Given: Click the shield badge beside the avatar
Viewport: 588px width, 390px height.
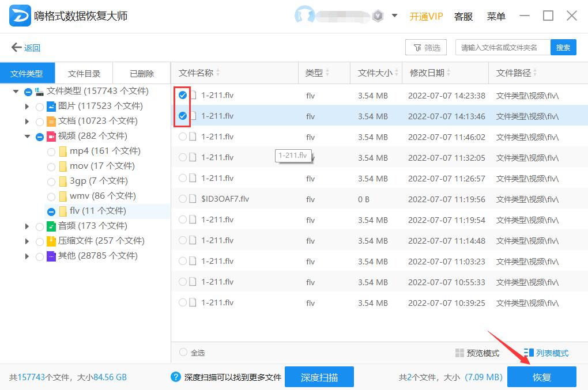Looking at the screenshot, I should click(378, 16).
